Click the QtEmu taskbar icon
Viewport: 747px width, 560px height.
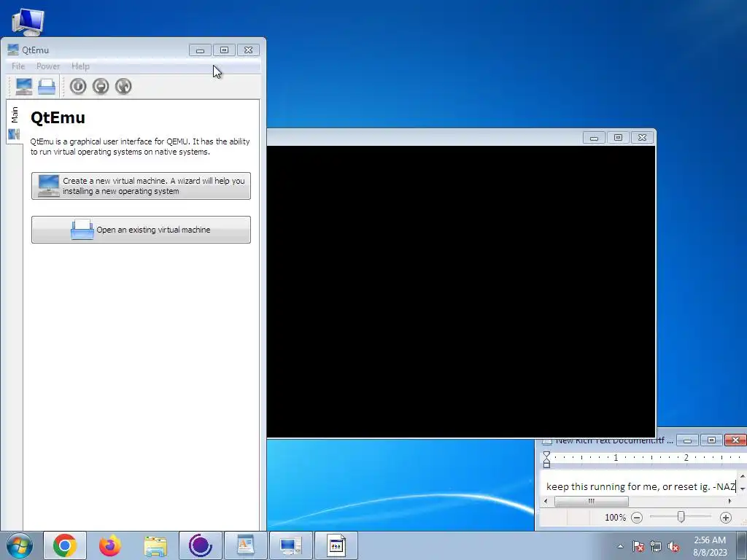[291, 545]
